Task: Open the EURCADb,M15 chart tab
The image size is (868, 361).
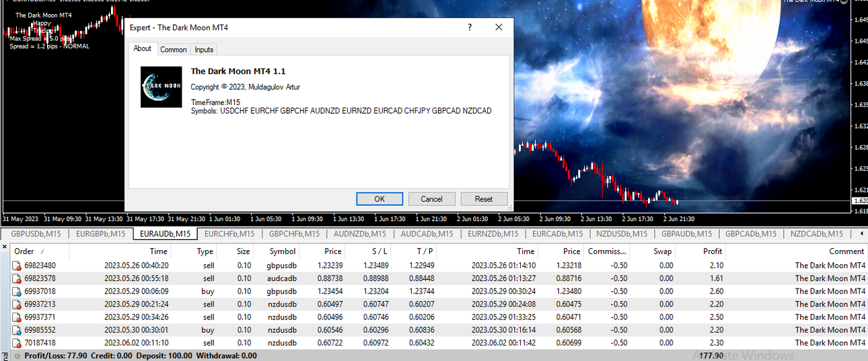Action: [558, 234]
